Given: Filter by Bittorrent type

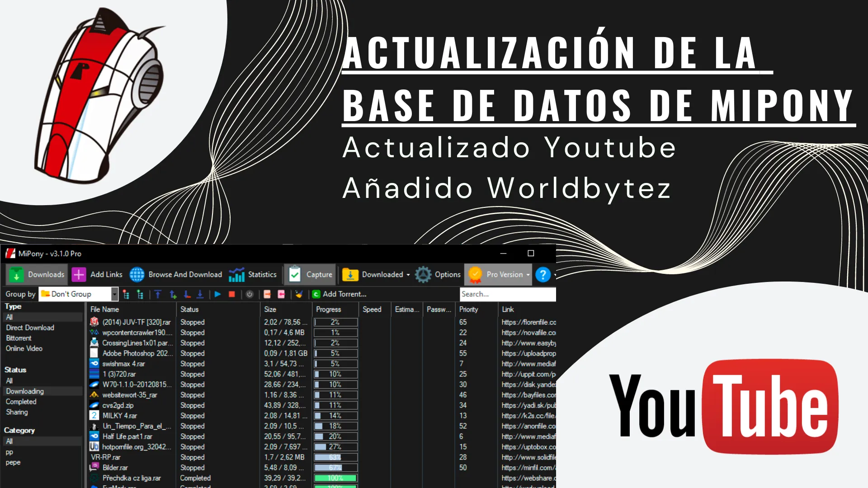Looking at the screenshot, I should [19, 338].
